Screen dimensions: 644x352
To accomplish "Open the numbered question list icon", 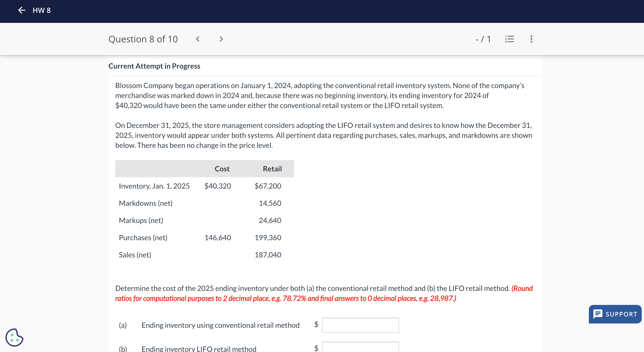I will pyautogui.click(x=509, y=39).
